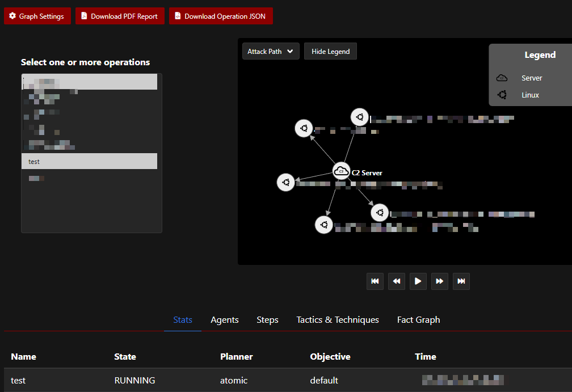Open the Fact Graph tab
Screen dimensions: 572x392
coord(418,320)
